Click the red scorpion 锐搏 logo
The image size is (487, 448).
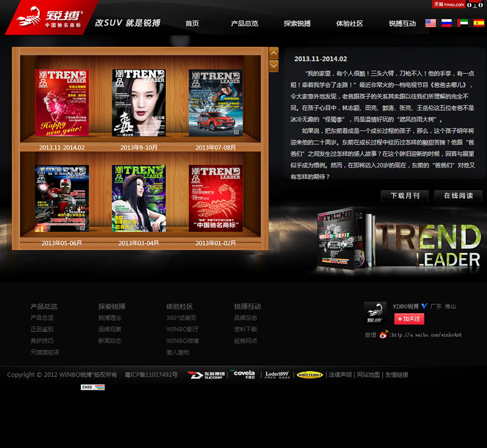[50, 17]
